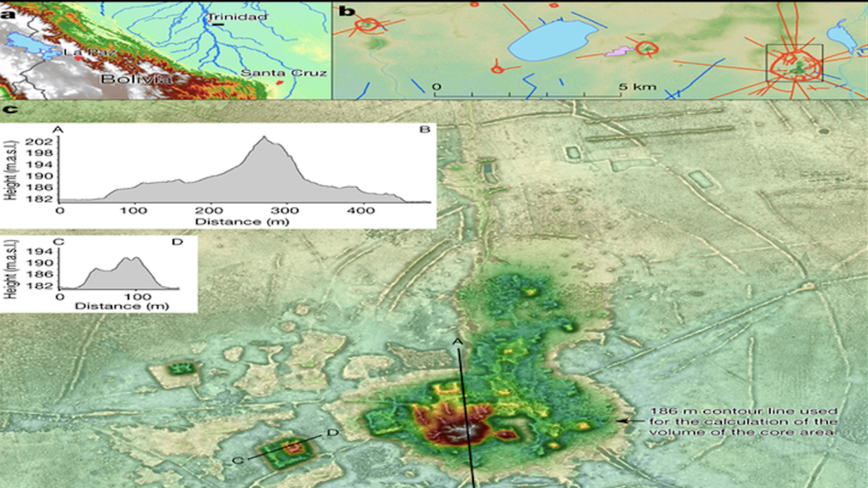The height and width of the screenshot is (488, 868).
Task: Select the large blue lake in panel b
Action: point(549,40)
